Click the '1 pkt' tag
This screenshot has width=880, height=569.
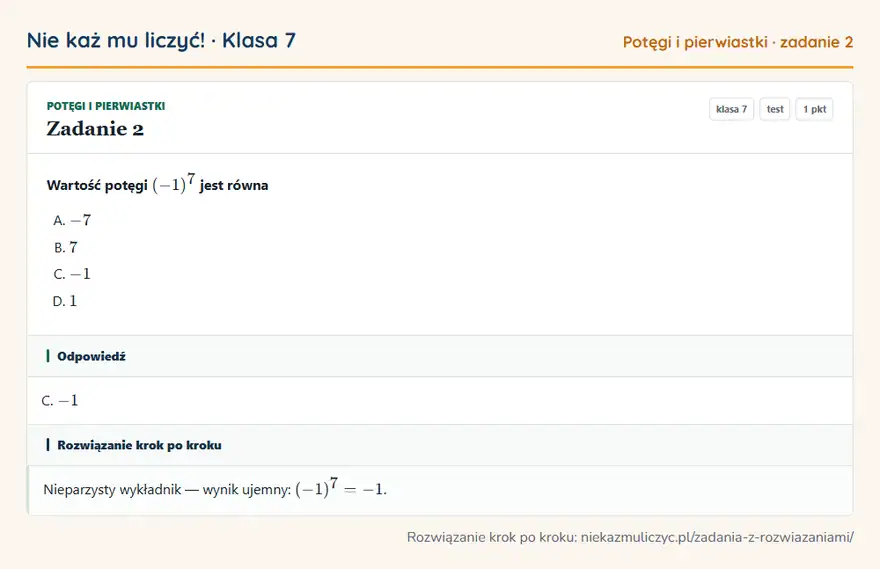click(x=814, y=109)
